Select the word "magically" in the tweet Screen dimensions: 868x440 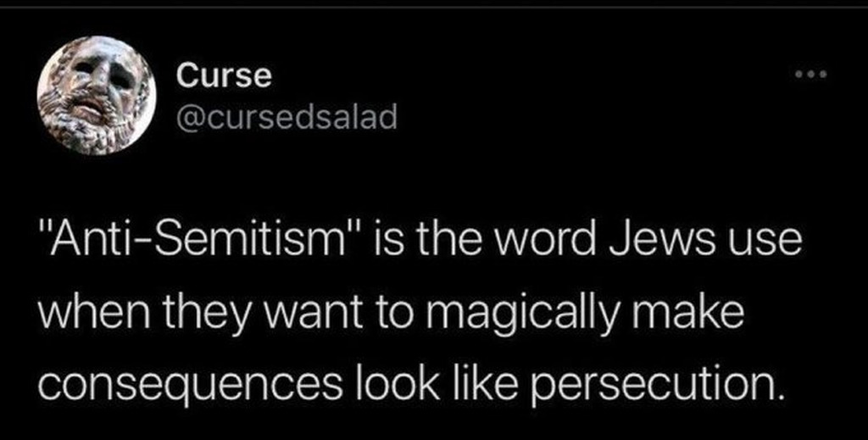tap(506, 315)
